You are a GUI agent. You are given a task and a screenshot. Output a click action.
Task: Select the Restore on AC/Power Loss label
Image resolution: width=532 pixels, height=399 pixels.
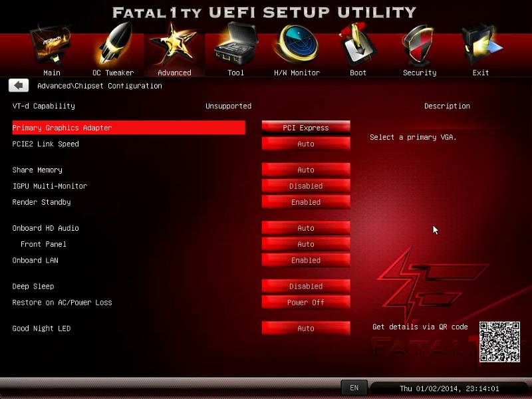(62, 303)
